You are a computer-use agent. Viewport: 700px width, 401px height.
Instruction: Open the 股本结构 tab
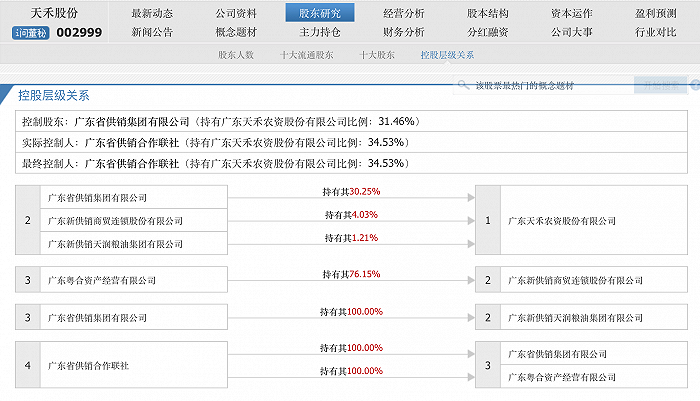(488, 13)
